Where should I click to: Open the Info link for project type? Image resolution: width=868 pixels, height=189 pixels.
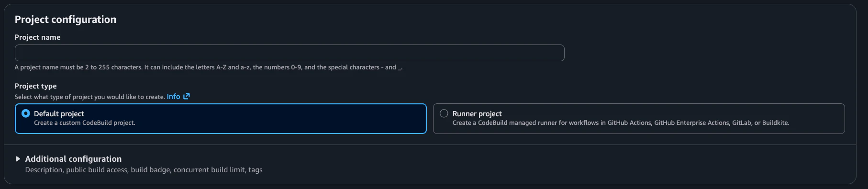tap(173, 97)
